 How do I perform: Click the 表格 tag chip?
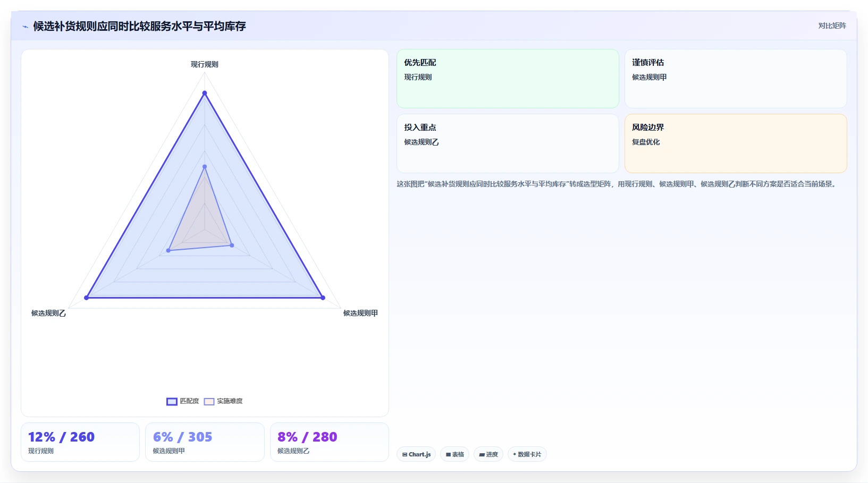pos(454,454)
